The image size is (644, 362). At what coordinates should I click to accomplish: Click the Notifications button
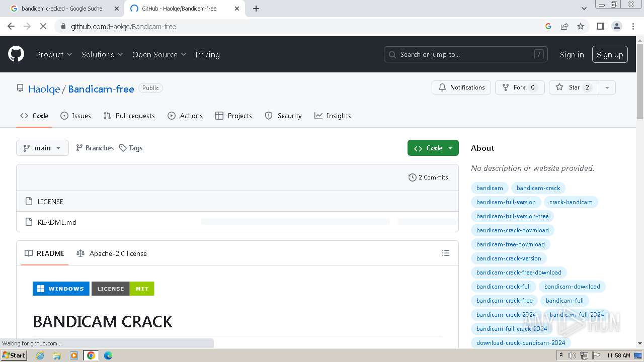coord(461,87)
